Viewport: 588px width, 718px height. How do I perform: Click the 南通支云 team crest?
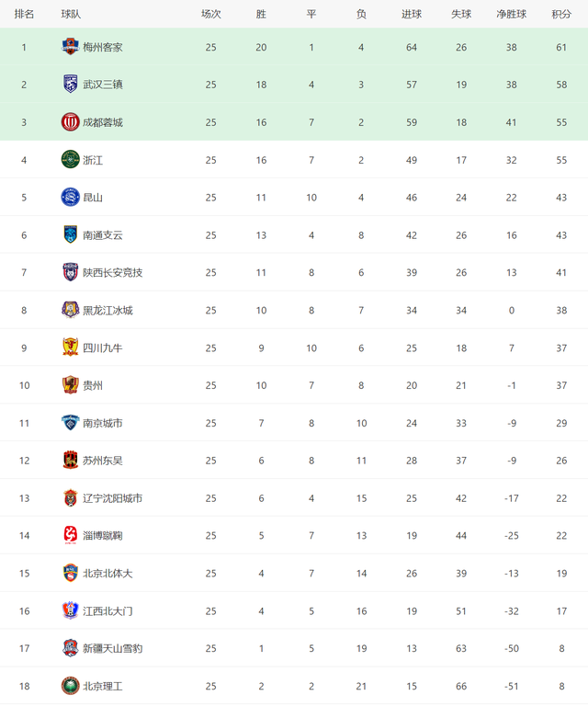click(70, 235)
